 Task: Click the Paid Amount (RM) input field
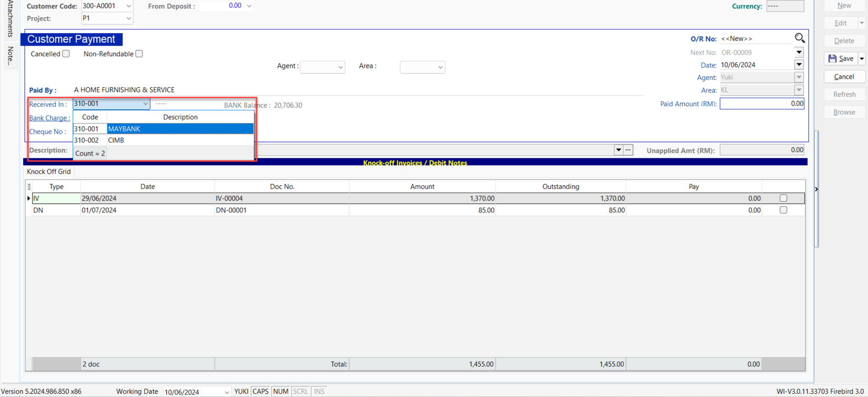761,104
